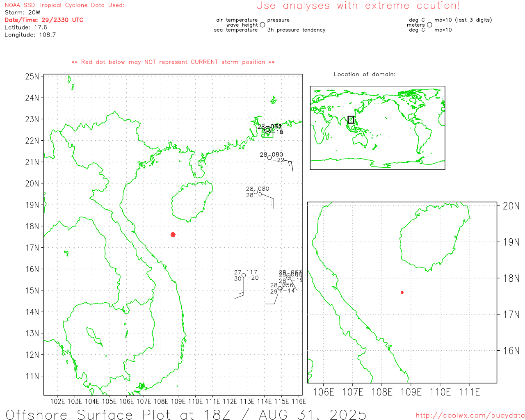Viewport: 525px width, 420px height.
Task: Click the 'Location of domain:' label
Action: pyautogui.click(x=365, y=74)
